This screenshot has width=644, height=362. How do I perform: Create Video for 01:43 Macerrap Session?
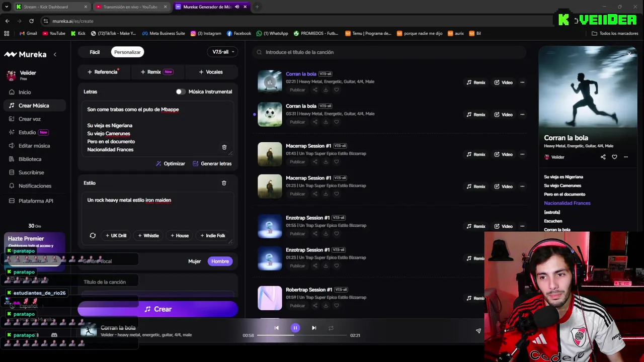pos(504,154)
